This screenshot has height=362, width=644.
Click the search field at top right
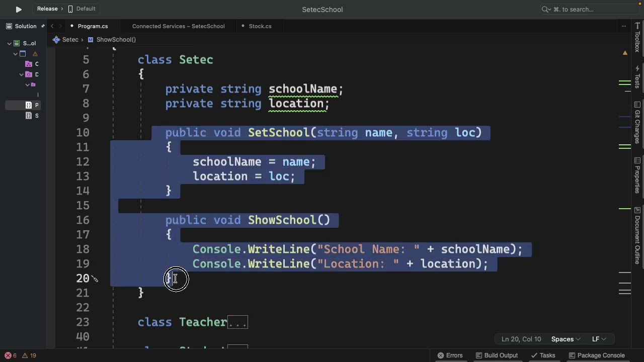[x=589, y=9]
